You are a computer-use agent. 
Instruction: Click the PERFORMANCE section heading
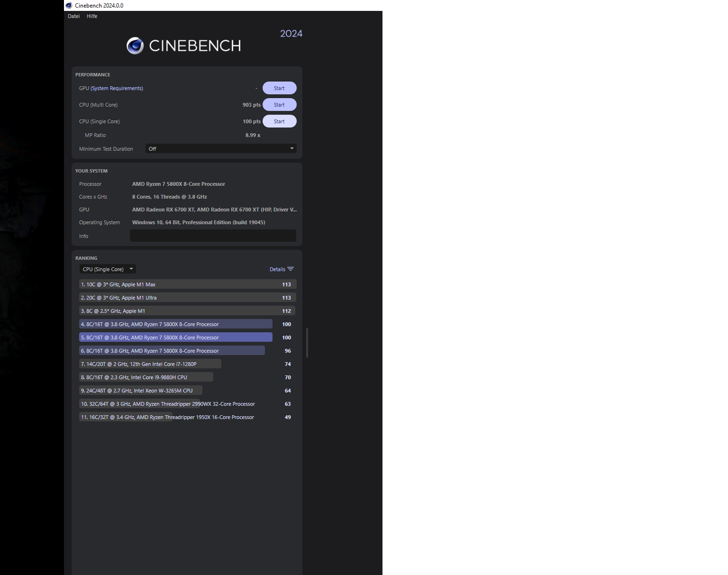click(x=93, y=75)
